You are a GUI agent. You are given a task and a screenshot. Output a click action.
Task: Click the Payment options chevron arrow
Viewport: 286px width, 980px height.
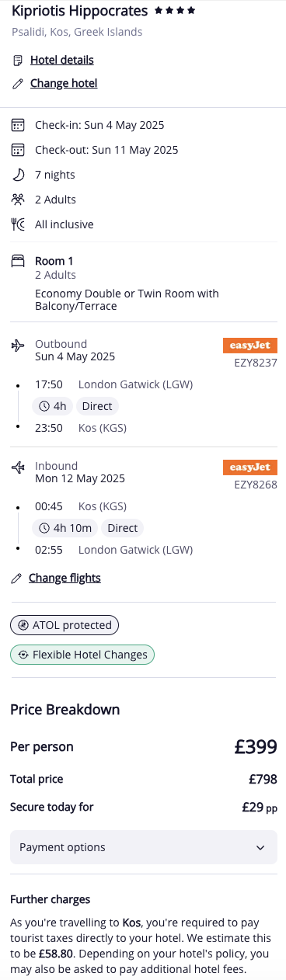[260, 848]
